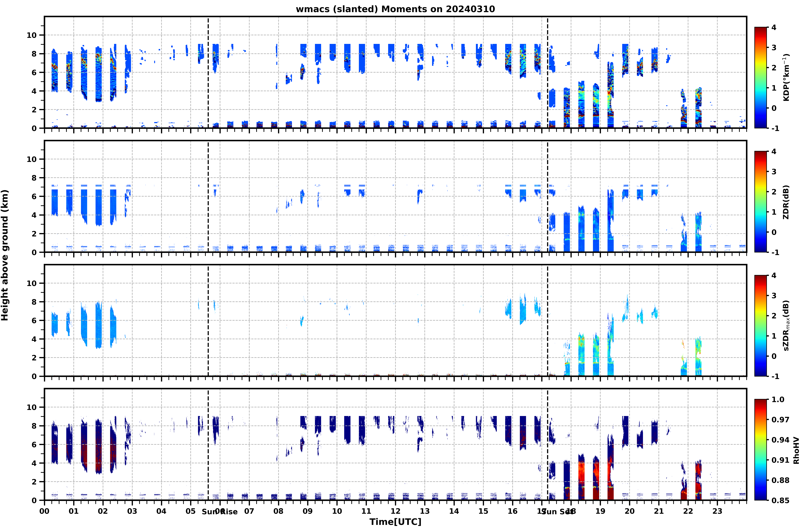
Task: Click the 12 hour tick label on time axis
Action: 395,511
